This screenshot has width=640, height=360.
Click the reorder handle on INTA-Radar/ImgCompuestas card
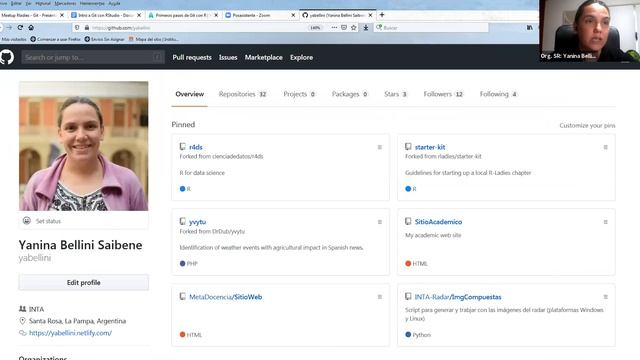pyautogui.click(x=605, y=297)
